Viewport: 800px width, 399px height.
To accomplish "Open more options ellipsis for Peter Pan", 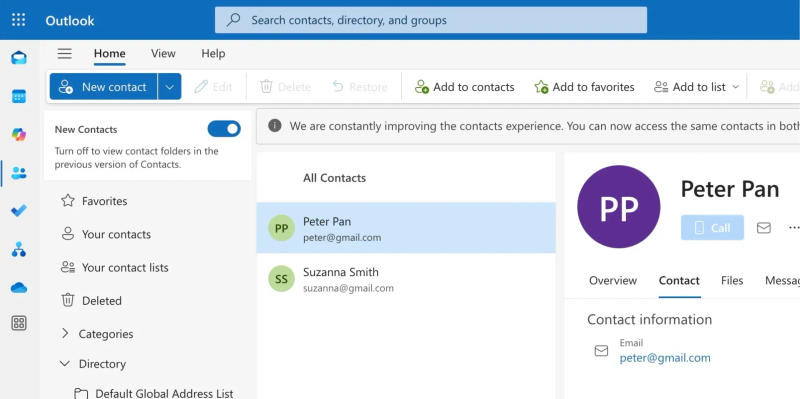I will pyautogui.click(x=794, y=228).
